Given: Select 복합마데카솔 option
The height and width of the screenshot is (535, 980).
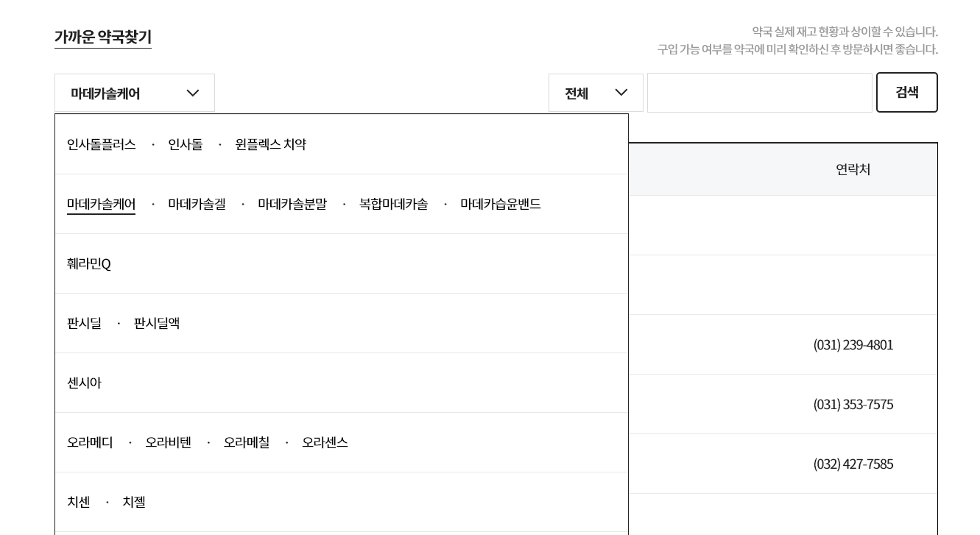Looking at the screenshot, I should [x=394, y=204].
